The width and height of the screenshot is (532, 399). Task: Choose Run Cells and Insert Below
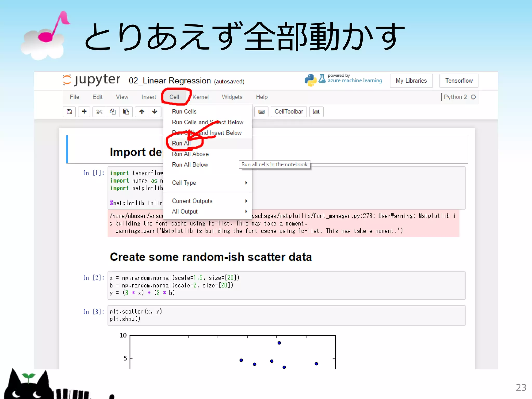208,133
